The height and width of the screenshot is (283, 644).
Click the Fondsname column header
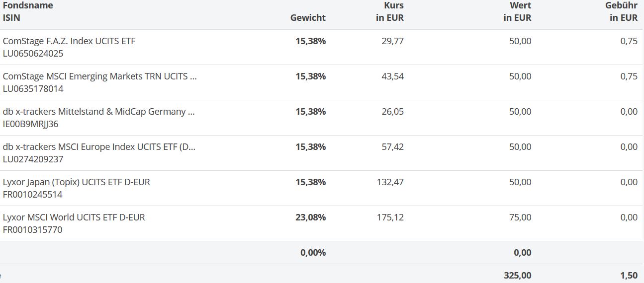point(28,5)
